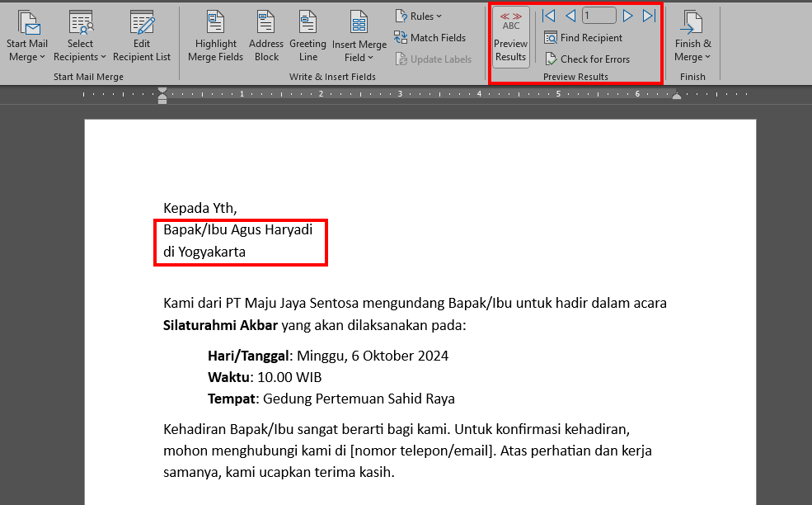Expand the Finish & Merge options

click(x=692, y=34)
